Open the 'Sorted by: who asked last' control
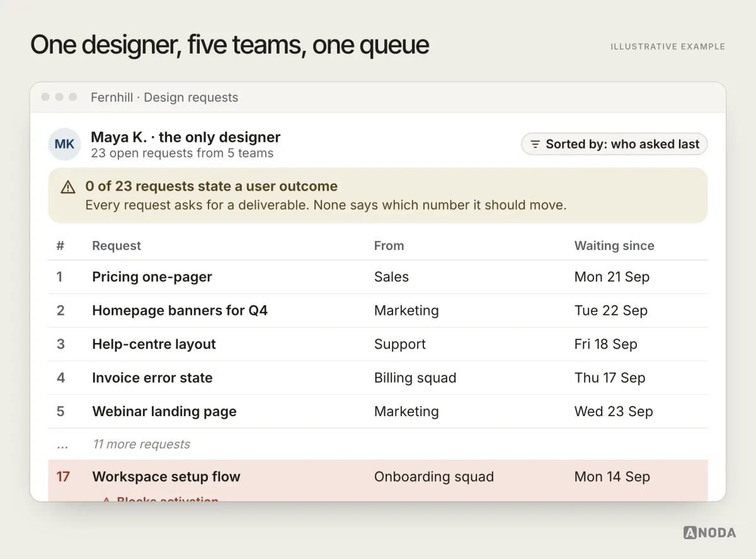This screenshot has height=559, width=756. 614,144
